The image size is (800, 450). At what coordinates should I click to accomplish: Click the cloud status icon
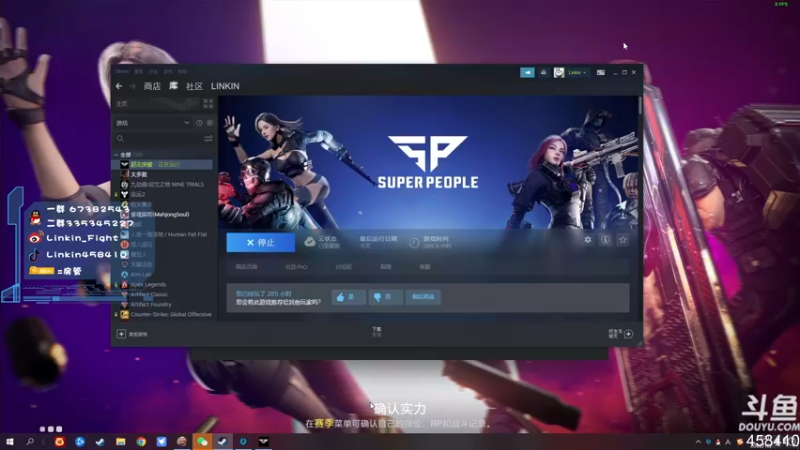coord(310,242)
